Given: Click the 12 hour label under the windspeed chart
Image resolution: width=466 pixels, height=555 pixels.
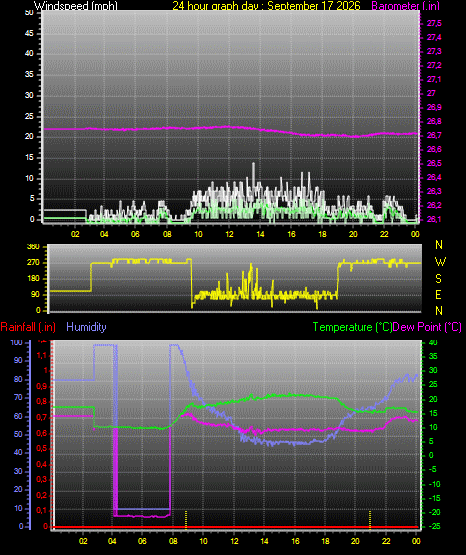Looking at the screenshot, I should coord(229,234).
